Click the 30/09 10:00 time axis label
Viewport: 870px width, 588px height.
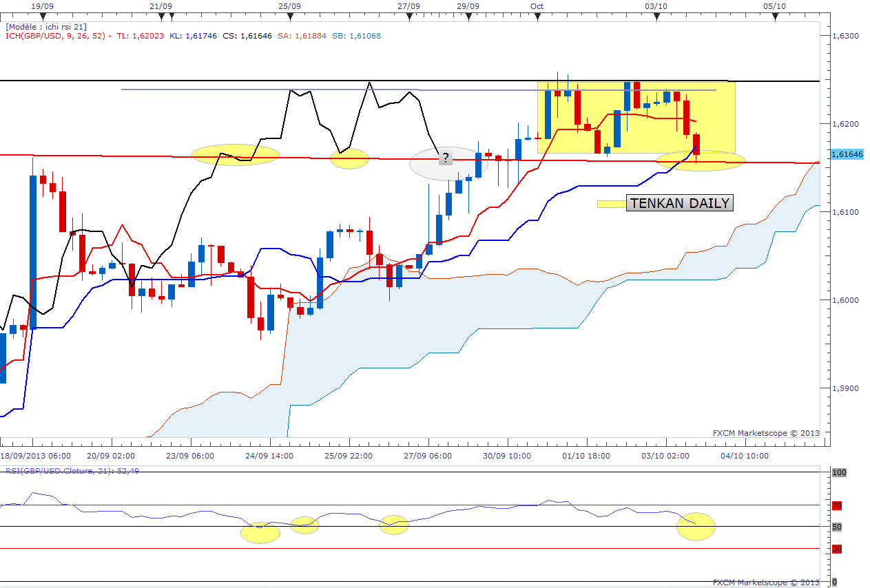pos(507,456)
